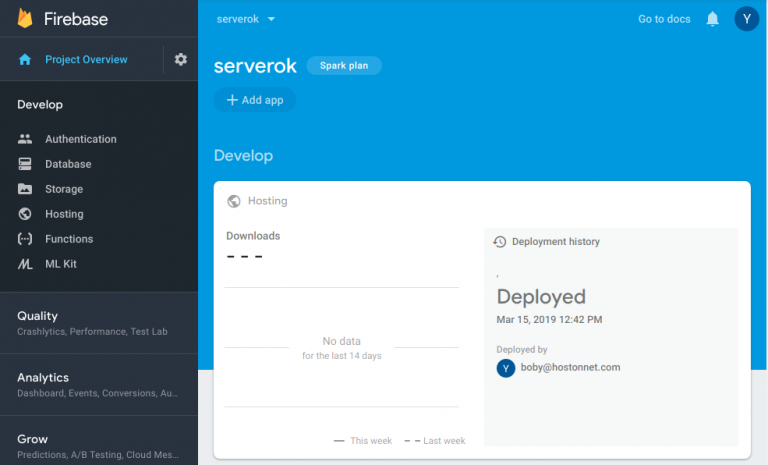Click the Add app button
Image resolution: width=768 pixels, height=465 pixels.
(255, 100)
